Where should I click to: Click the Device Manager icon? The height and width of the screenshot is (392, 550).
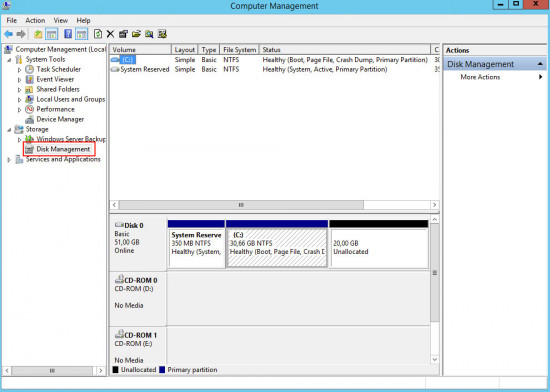[x=29, y=120]
